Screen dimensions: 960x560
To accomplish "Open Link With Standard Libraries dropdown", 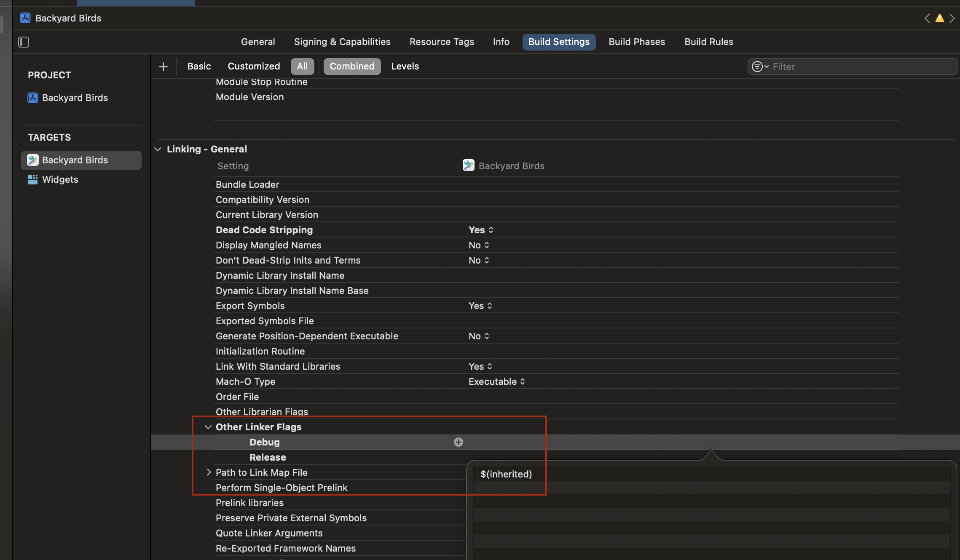I will coord(480,366).
